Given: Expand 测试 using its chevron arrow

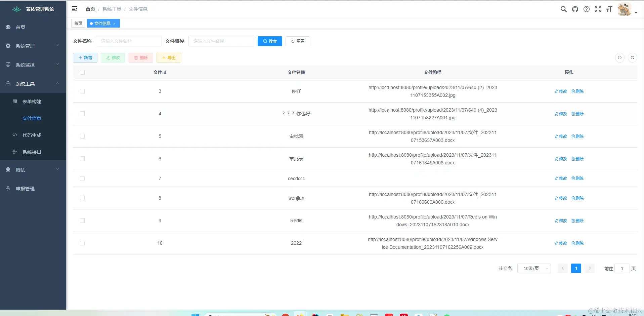Looking at the screenshot, I should [57, 169].
